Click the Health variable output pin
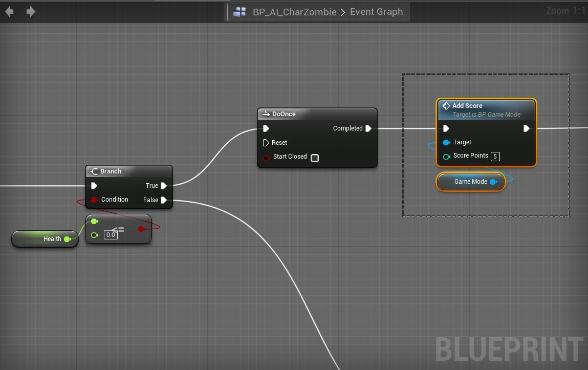This screenshot has width=588, height=370. (67, 239)
